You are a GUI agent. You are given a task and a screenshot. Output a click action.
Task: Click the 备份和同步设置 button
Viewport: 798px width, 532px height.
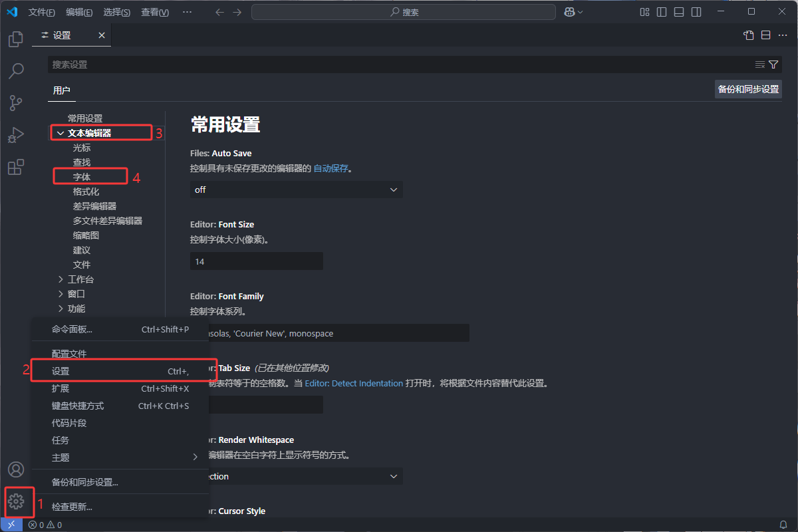click(747, 89)
